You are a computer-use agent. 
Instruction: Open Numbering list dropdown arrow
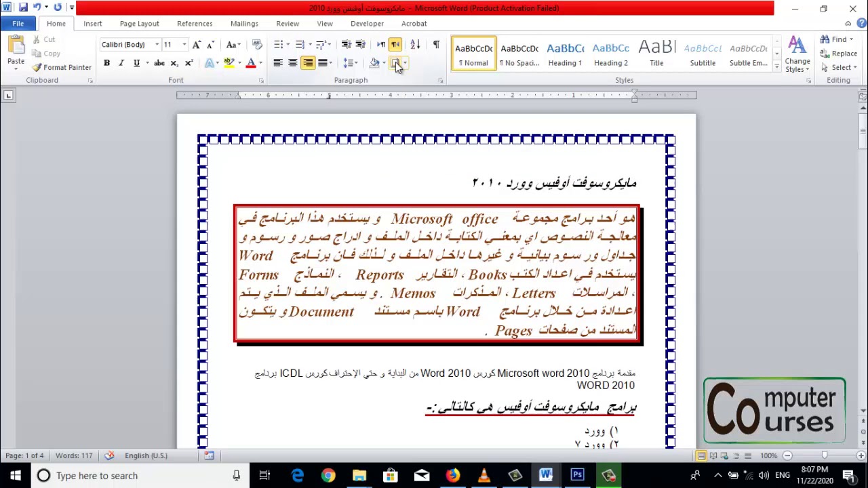tap(310, 45)
